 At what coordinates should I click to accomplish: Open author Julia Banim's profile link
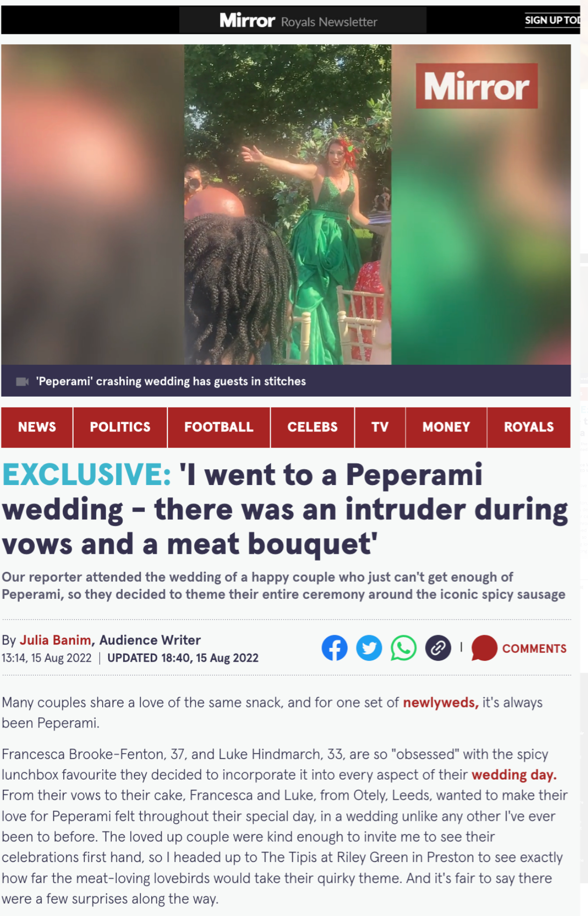pos(55,640)
